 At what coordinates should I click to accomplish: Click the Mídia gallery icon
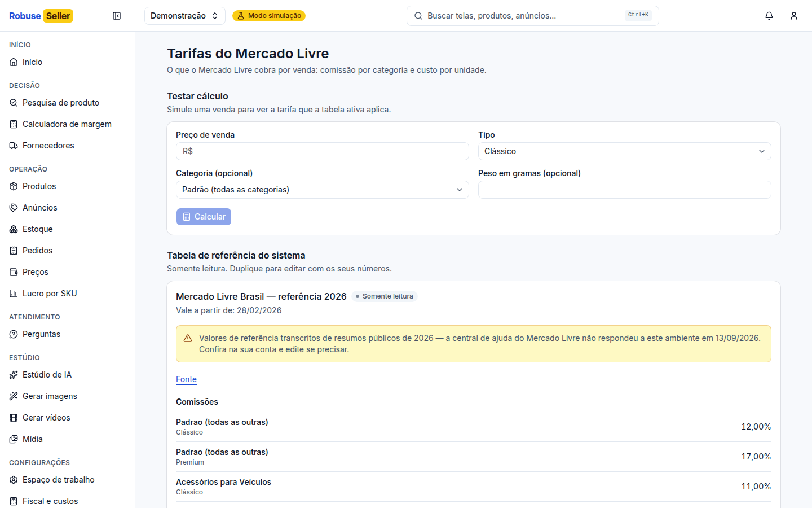[14, 439]
